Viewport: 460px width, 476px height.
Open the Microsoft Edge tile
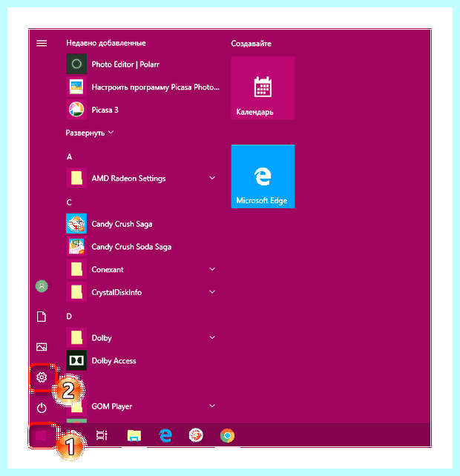pos(263,176)
